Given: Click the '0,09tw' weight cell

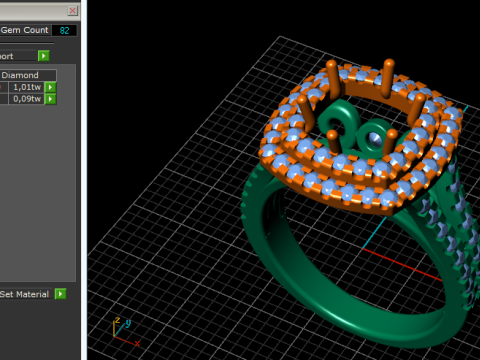Looking at the screenshot, I should (x=26, y=99).
